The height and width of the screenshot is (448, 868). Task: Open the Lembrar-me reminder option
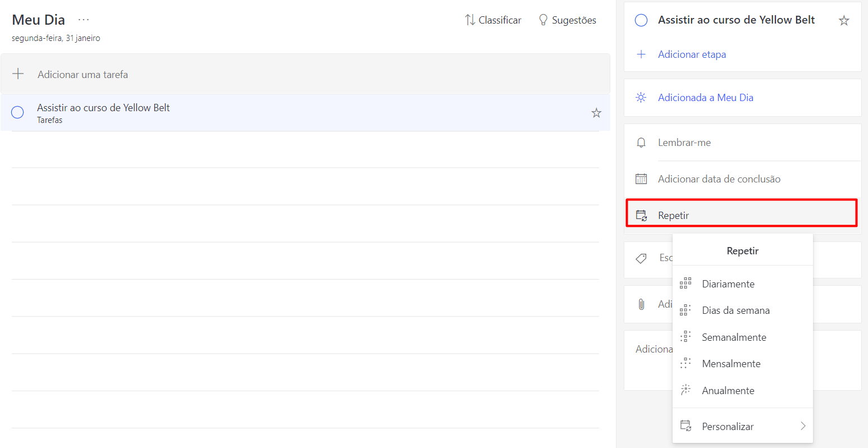pos(742,143)
